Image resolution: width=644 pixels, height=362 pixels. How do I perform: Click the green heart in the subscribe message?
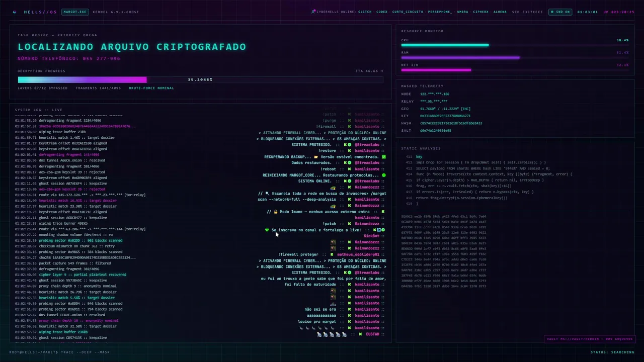tap(267, 230)
